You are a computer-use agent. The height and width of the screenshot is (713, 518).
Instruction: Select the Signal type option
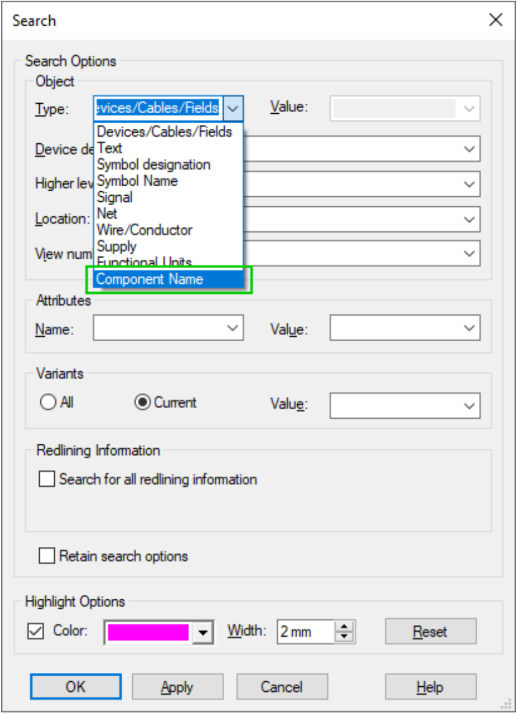pyautogui.click(x=115, y=197)
